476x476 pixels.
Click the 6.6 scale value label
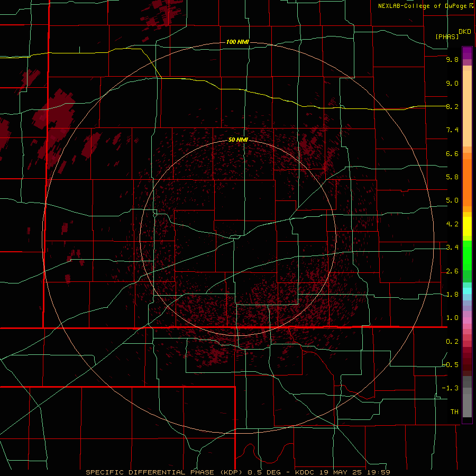pyautogui.click(x=452, y=153)
